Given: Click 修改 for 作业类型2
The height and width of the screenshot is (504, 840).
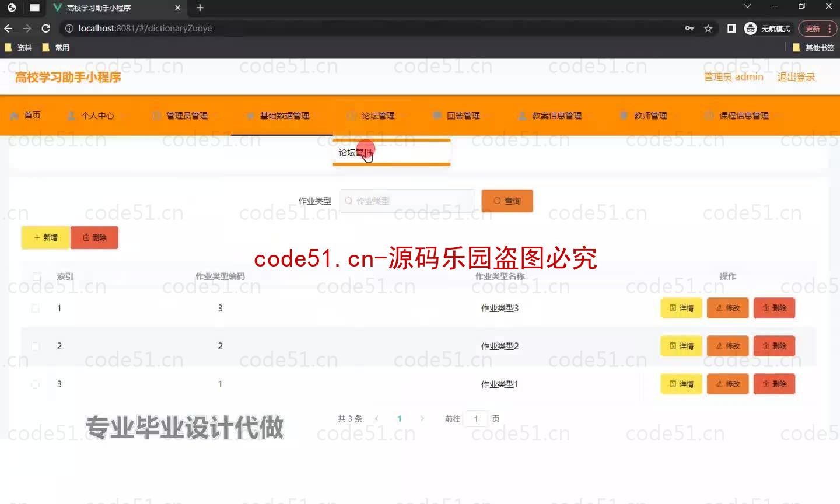Looking at the screenshot, I should pyautogui.click(x=728, y=346).
